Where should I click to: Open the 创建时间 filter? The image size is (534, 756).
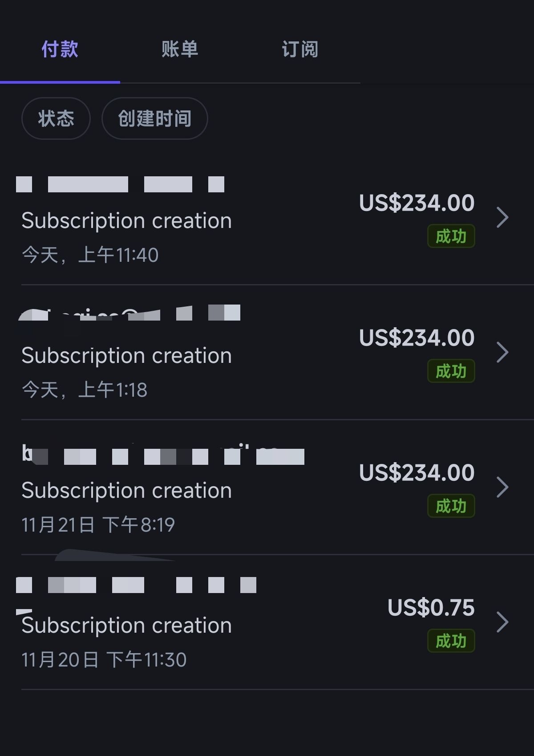pyautogui.click(x=154, y=118)
